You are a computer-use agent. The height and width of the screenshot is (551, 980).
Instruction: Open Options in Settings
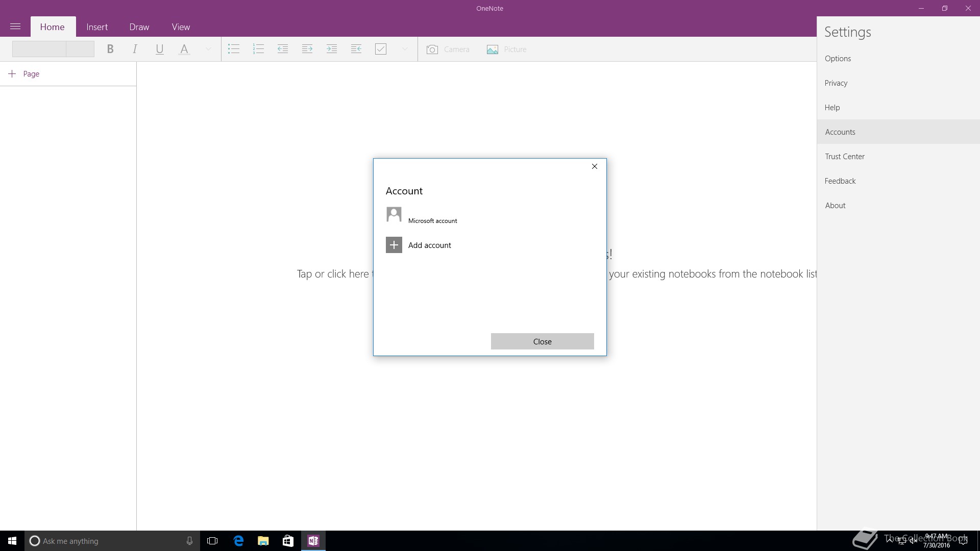coord(898,59)
